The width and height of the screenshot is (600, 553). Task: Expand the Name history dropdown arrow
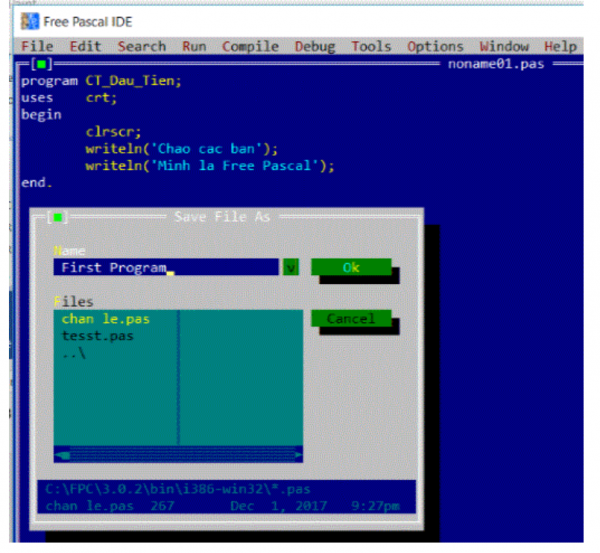point(291,267)
